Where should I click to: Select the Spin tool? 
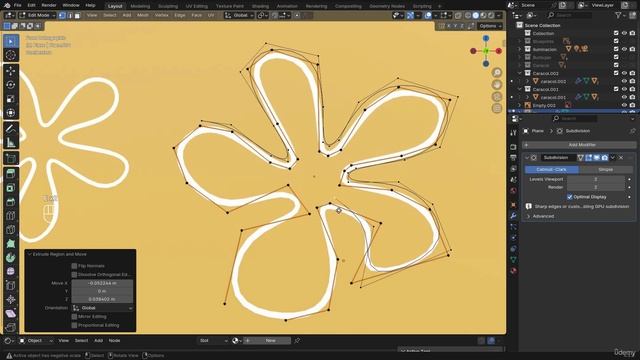[11, 258]
